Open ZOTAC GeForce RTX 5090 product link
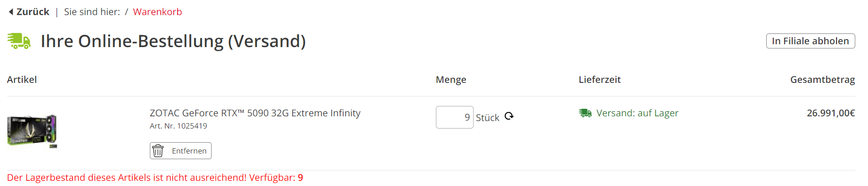This screenshot has width=868, height=186. 255,113
